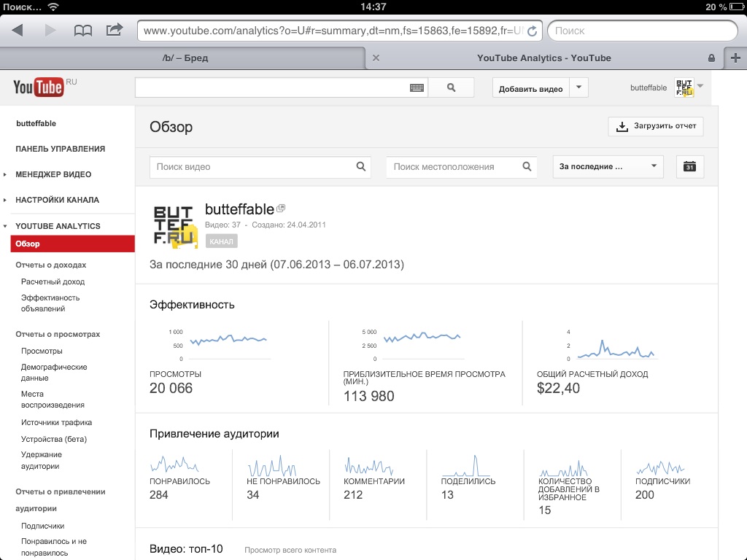747x560 pixels.
Task: Switch to the /b/ – Бред tab
Action: tap(185, 58)
